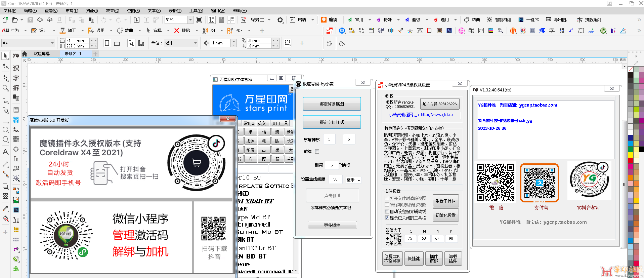Viewport: 644px width, 278px height.
Task: Open the Options gear icon
Action: (x=280, y=20)
